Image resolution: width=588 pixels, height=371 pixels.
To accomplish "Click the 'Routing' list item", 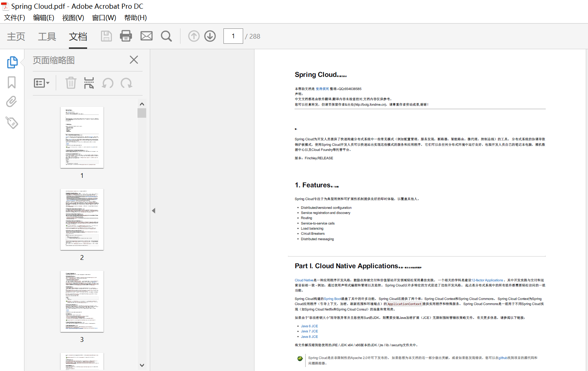I will [307, 218].
